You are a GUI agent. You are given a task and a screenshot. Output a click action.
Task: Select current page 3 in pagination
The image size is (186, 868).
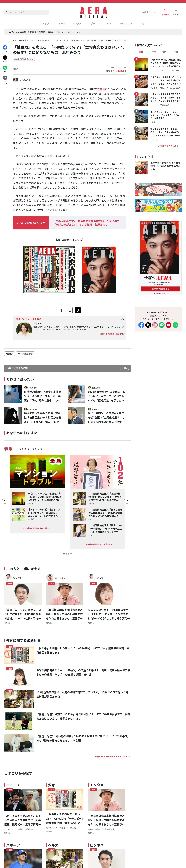(x=78, y=310)
